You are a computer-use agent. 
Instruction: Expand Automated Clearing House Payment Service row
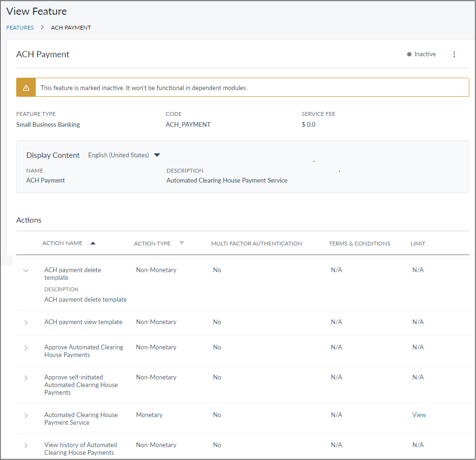(26, 416)
